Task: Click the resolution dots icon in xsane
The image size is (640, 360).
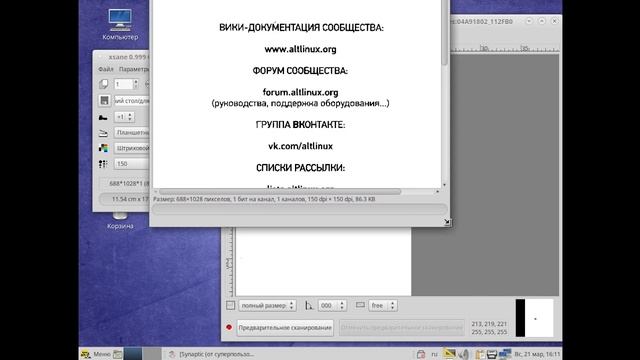Action: coord(103,164)
